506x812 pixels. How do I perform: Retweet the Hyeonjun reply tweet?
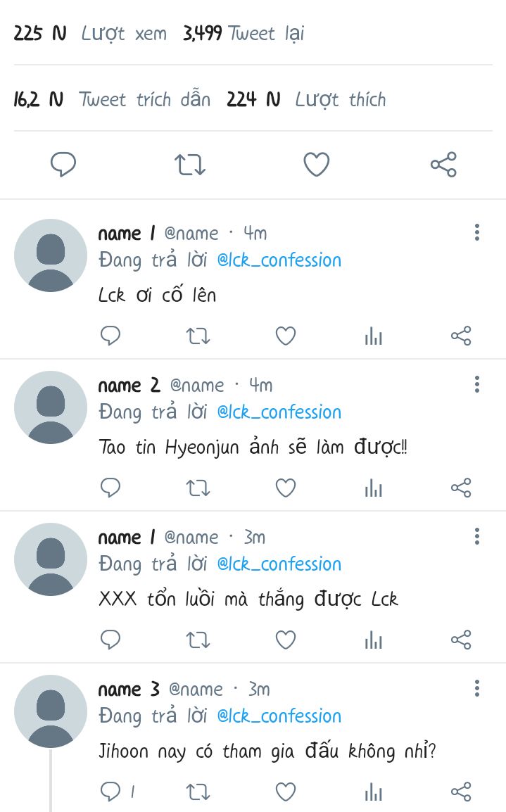198,488
